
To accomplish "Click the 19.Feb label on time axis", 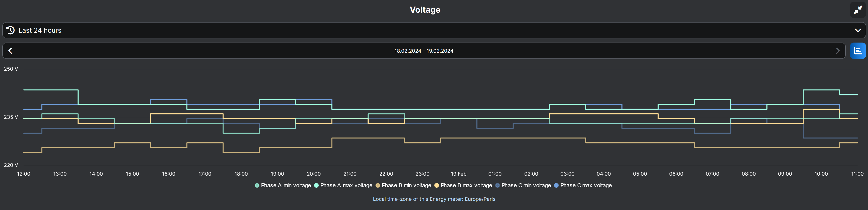I will [x=459, y=174].
